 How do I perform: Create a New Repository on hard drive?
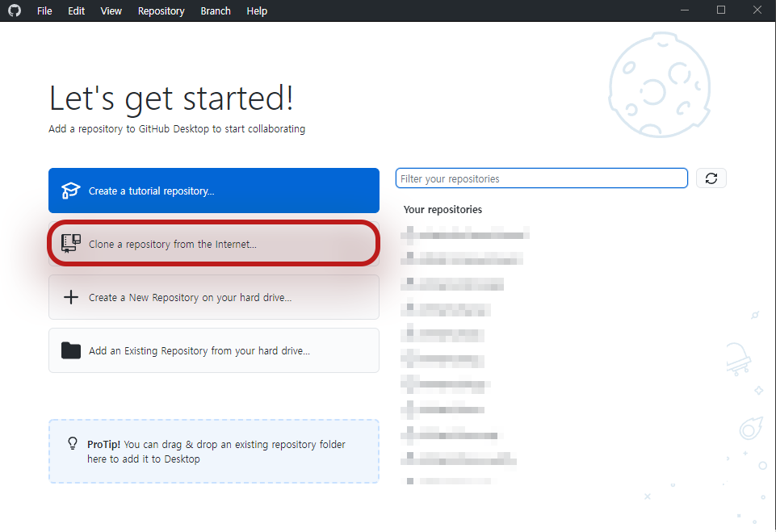click(214, 297)
